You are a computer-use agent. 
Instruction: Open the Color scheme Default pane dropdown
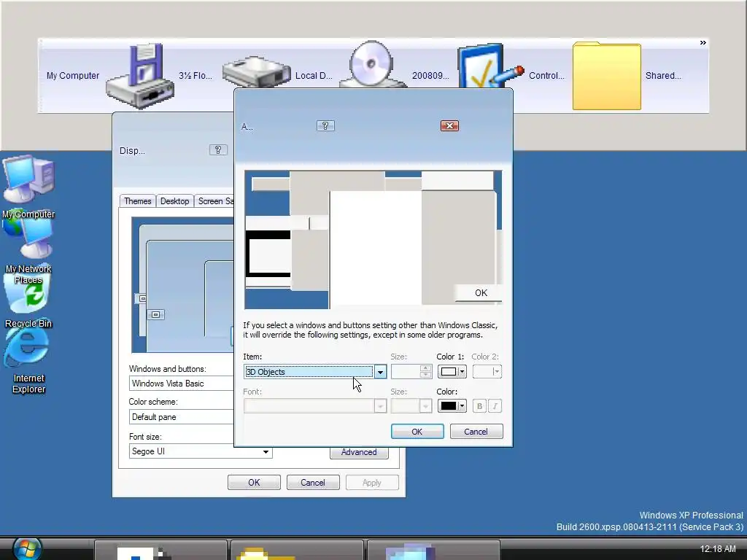tap(181, 417)
